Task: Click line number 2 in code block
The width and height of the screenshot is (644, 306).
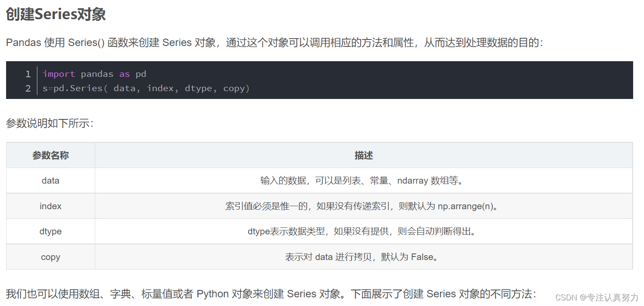Action: 28,89
